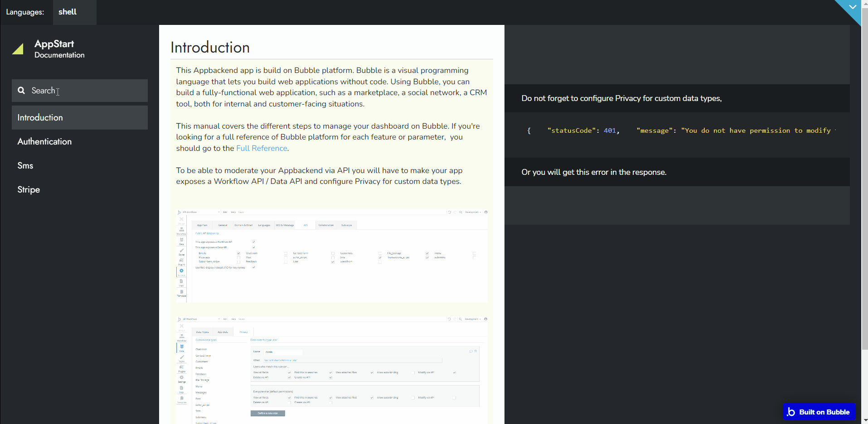Follow the Full Reference link
868x424 pixels.
[262, 149]
